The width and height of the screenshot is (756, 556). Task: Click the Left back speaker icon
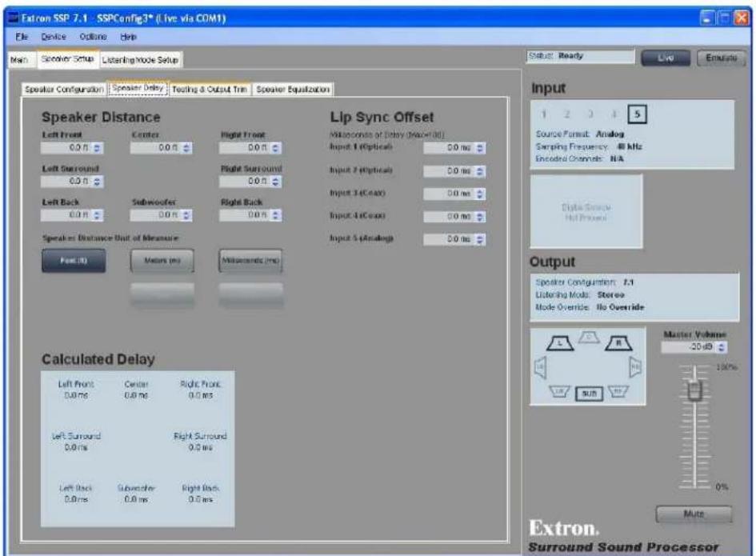(x=559, y=391)
